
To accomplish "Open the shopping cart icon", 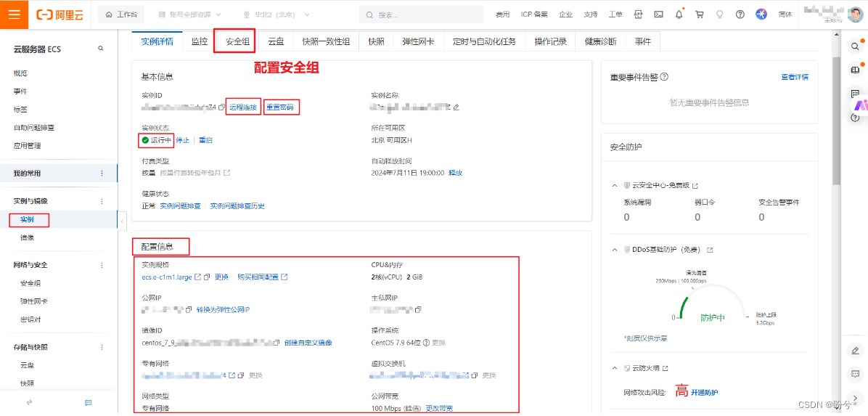I will click(699, 15).
